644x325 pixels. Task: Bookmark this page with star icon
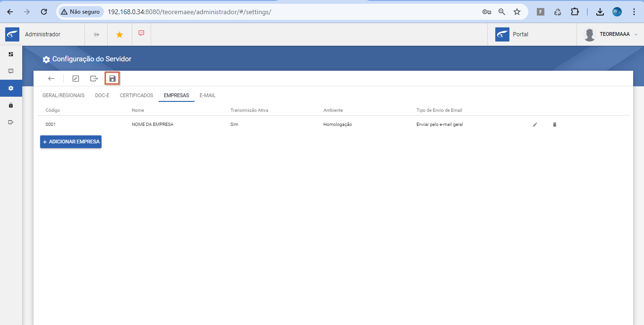tap(517, 12)
